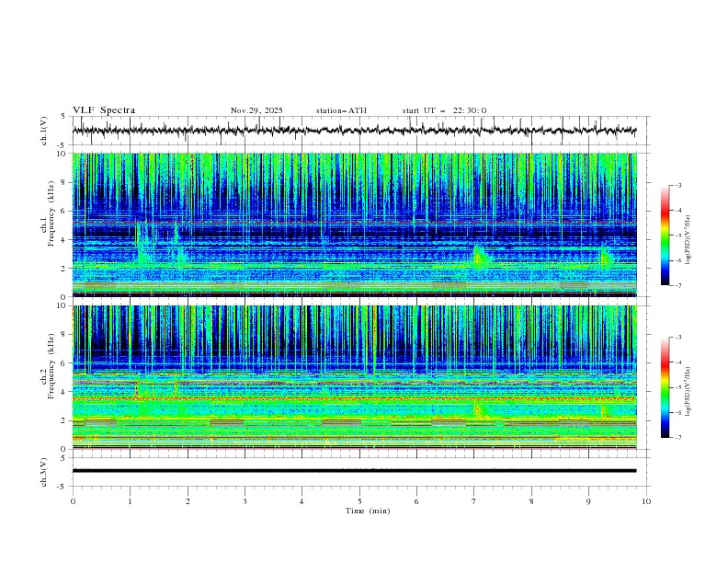Screen dimensions: 728x563
Task: Click time axis tick label "6"
Action: point(416,501)
